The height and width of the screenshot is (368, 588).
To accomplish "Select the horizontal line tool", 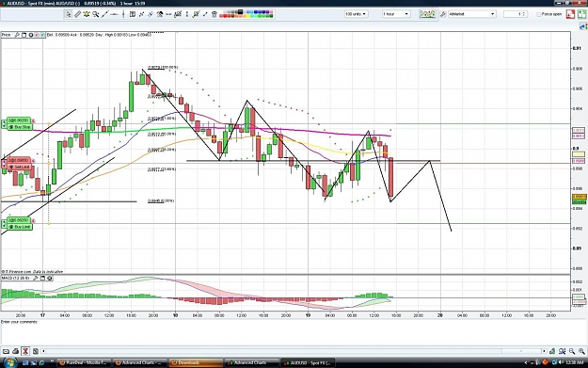I will (114, 14).
